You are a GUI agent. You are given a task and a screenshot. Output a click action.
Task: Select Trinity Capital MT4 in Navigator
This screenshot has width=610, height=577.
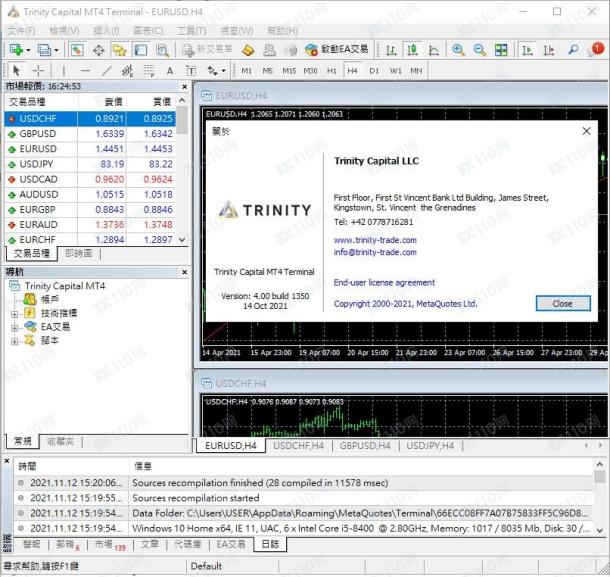(x=65, y=286)
